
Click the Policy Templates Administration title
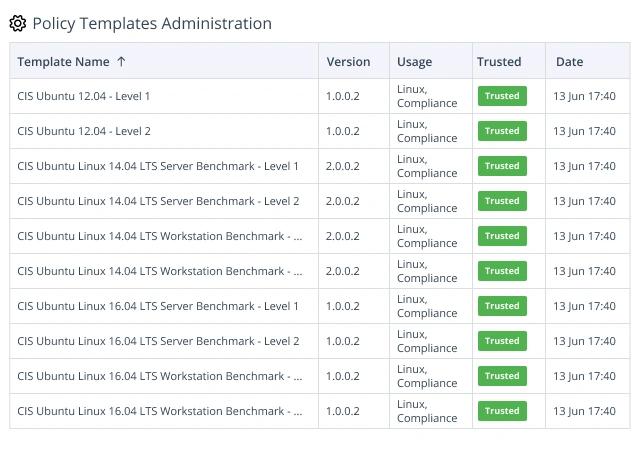coord(152,23)
